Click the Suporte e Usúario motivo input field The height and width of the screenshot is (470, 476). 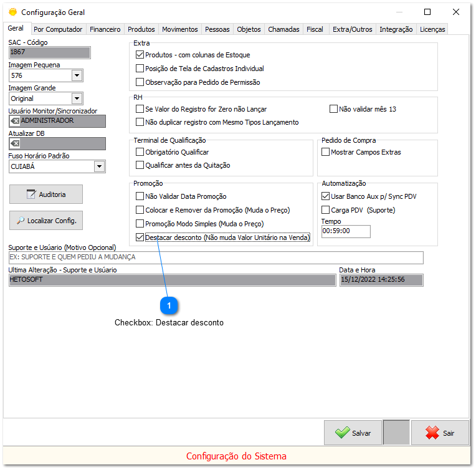(x=216, y=257)
